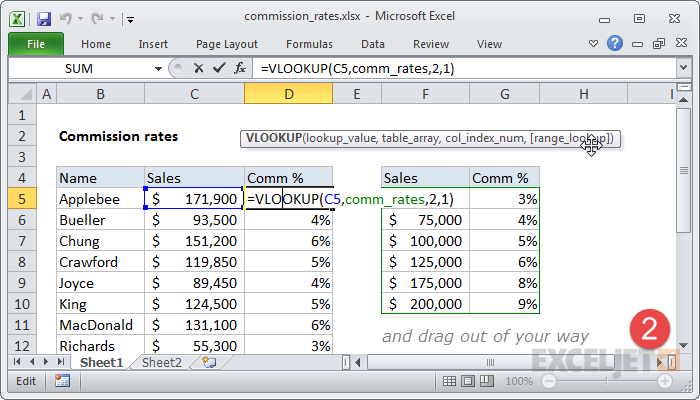The image size is (700, 400).
Task: Open the Data tab
Action: coord(373,44)
